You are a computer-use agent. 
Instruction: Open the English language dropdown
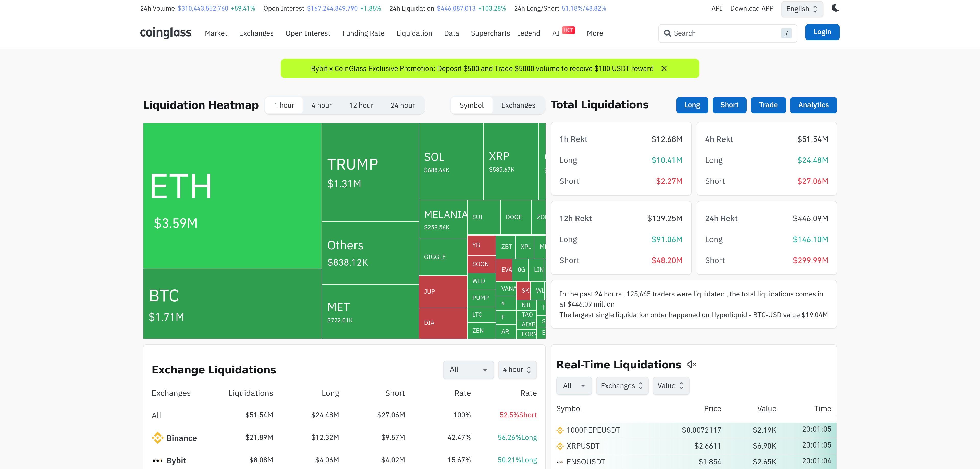coord(802,9)
